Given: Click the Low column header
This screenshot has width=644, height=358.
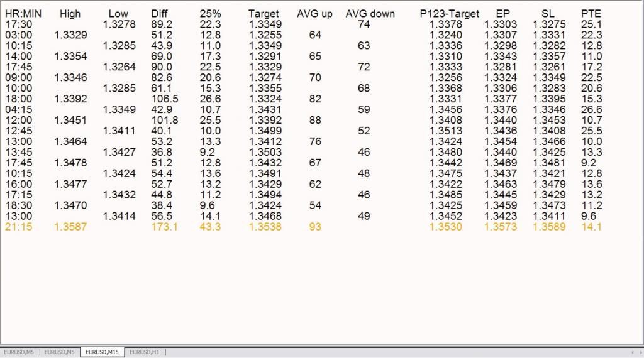Looking at the screenshot, I should 118,14.
